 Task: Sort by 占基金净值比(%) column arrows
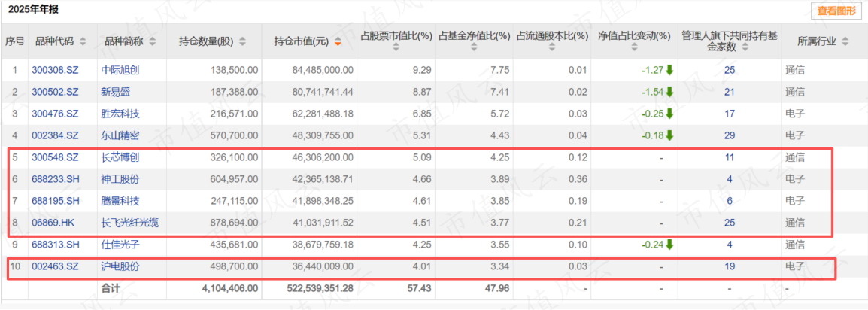pyautogui.click(x=474, y=49)
